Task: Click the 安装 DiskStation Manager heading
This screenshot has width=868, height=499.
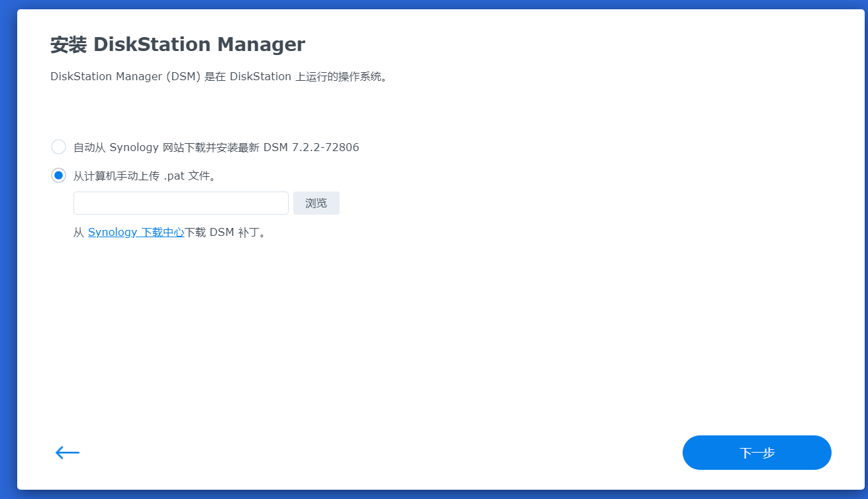Action: (177, 44)
